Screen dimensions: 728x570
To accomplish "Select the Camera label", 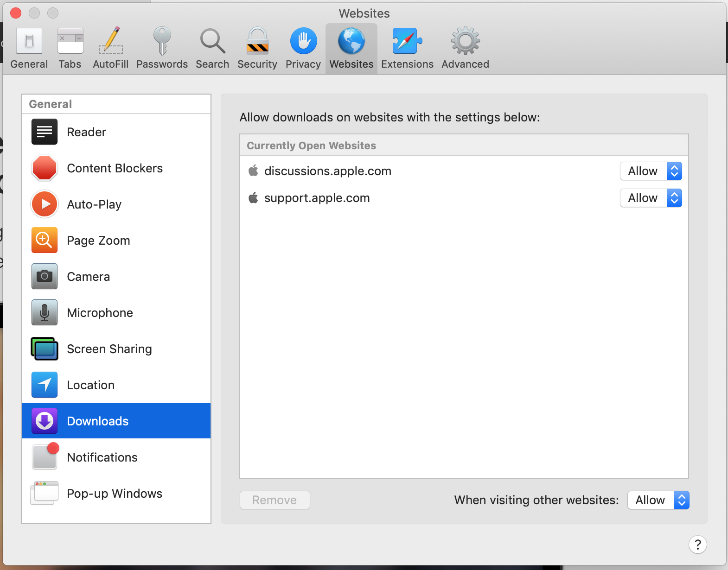I will coord(89,277).
